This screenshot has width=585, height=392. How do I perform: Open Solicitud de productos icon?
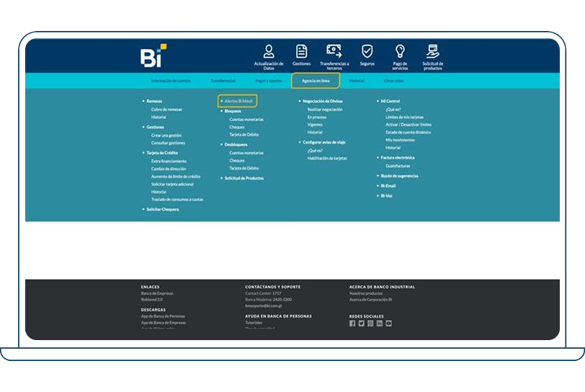tap(432, 51)
